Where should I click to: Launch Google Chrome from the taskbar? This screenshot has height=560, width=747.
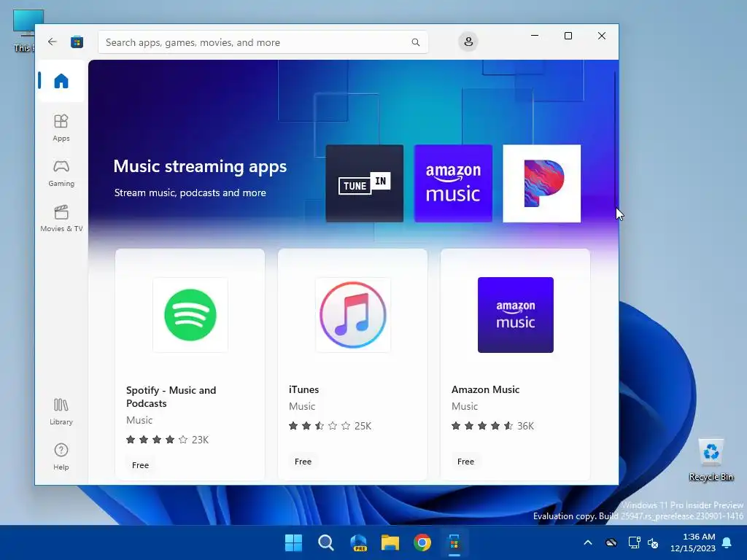pos(422,542)
